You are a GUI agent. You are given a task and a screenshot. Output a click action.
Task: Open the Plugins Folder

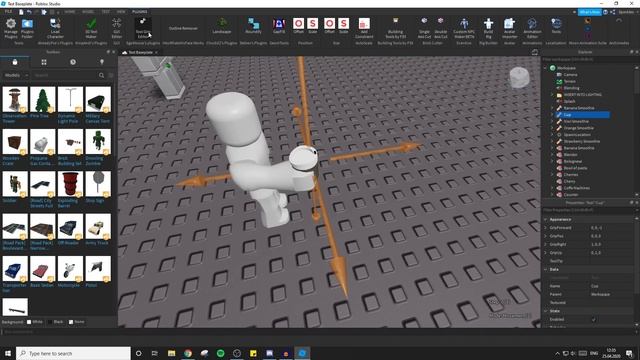27,28
